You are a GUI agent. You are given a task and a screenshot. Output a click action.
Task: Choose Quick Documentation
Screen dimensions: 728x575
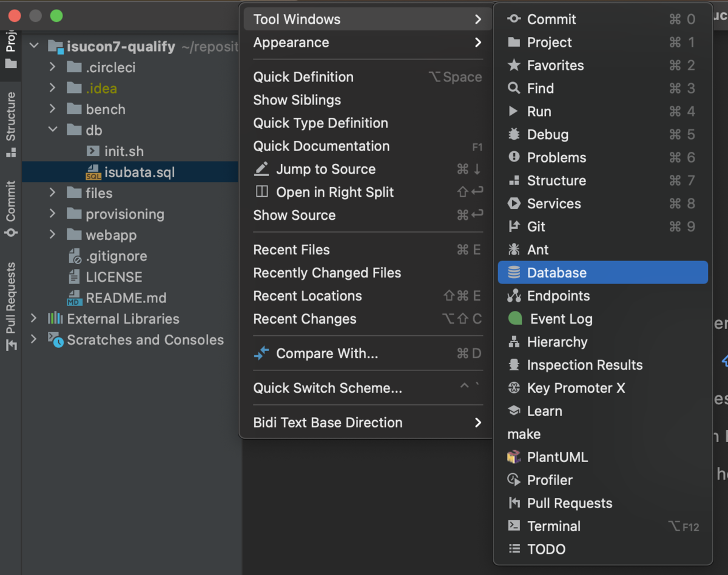pos(366,146)
